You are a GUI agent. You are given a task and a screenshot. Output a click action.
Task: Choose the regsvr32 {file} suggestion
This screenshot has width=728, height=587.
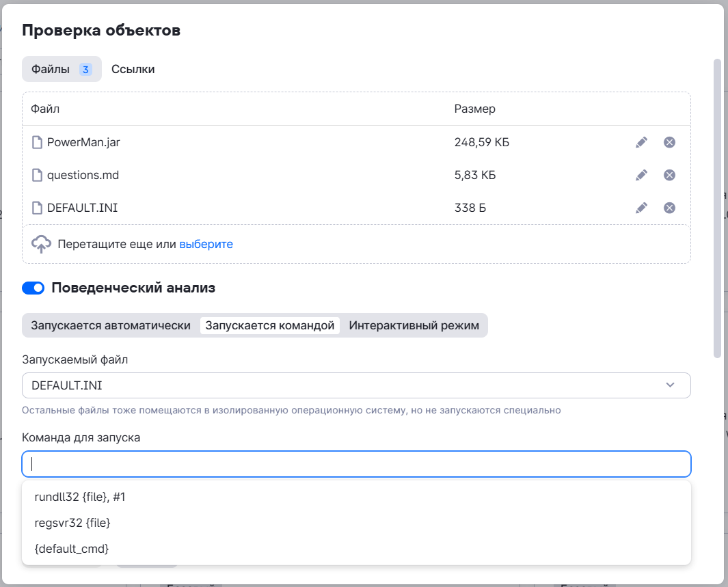pos(72,523)
